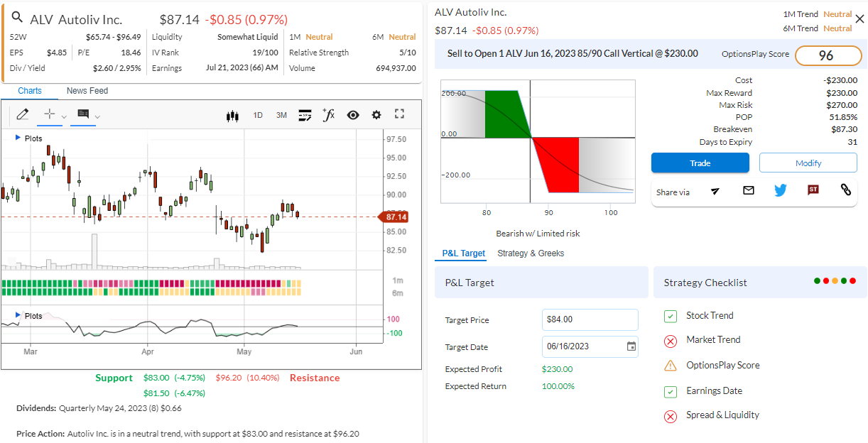This screenshot has height=443, width=868.
Task: Edit the Target Price field
Action: click(590, 319)
